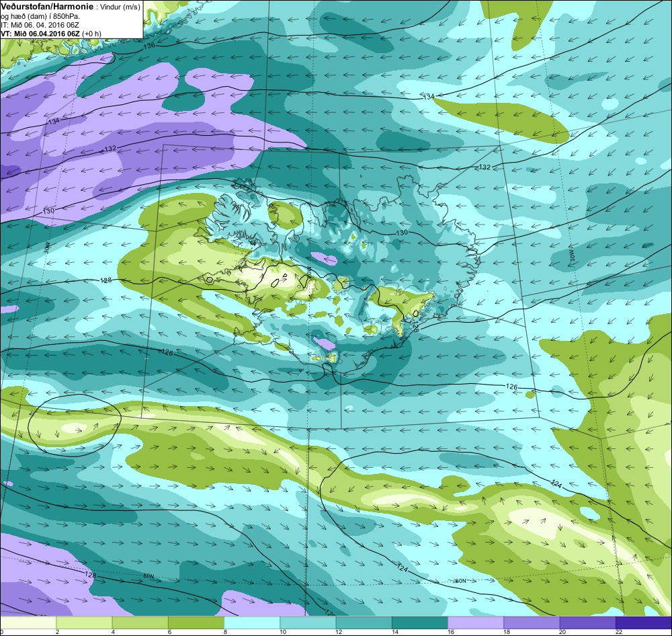Click the 14–16 m/s dark teal swatch

pos(419,622)
